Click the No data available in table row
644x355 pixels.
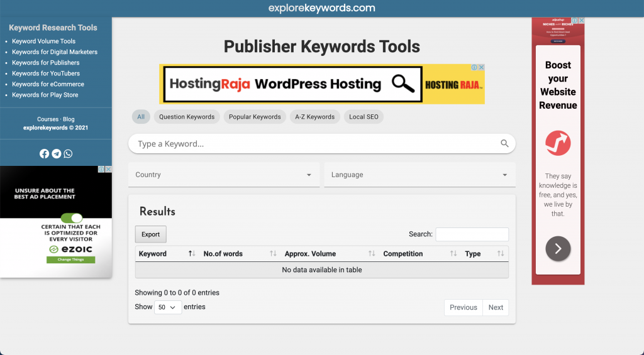click(x=321, y=270)
